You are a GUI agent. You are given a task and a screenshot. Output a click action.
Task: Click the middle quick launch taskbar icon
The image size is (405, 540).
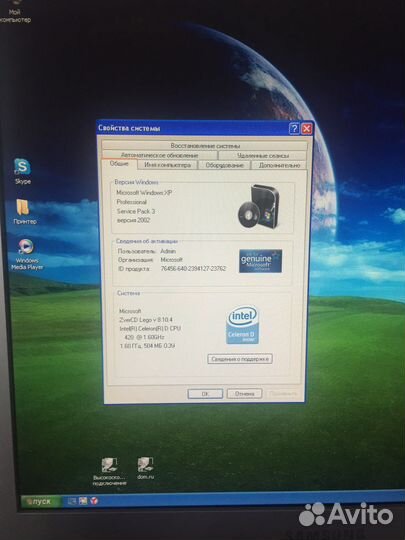click(83, 501)
